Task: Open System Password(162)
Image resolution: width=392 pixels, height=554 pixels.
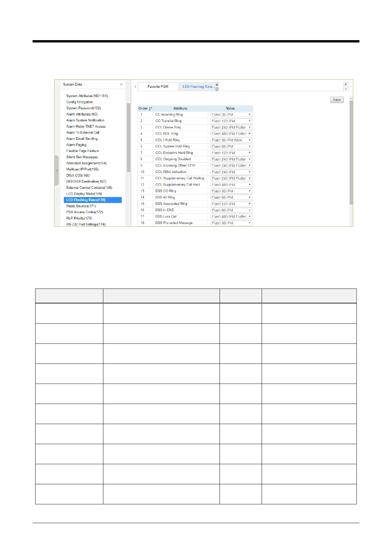Action: [x=83, y=108]
